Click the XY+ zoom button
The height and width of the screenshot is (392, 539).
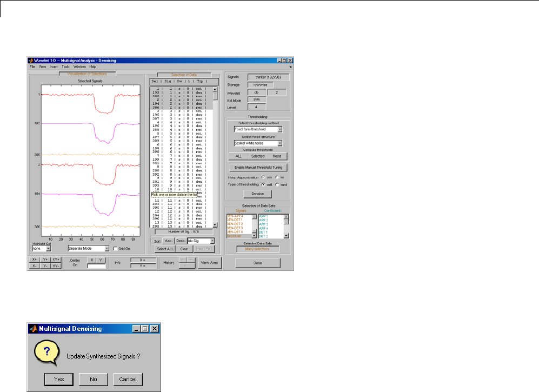click(56, 260)
